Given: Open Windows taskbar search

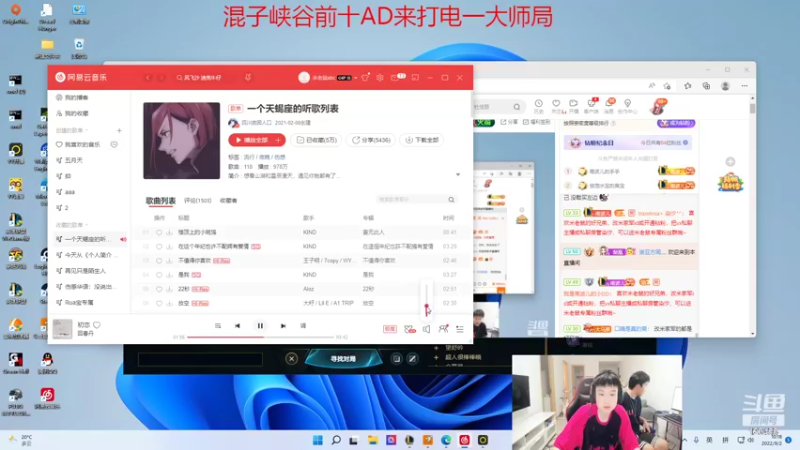Looking at the screenshot, I should pyautogui.click(x=336, y=440).
